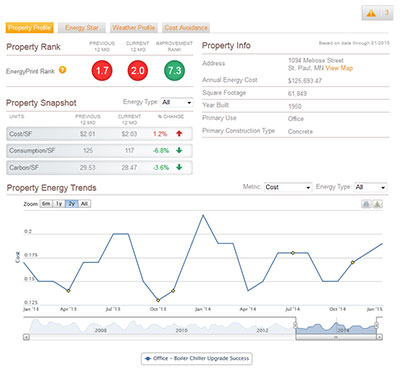The width and height of the screenshot is (400, 371).
Task: Print the energy trends chart
Action: (366, 204)
